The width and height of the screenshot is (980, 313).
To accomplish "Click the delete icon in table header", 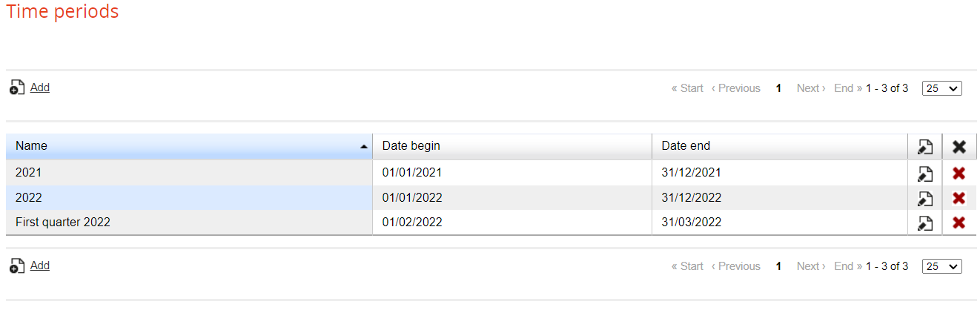I will point(959,147).
